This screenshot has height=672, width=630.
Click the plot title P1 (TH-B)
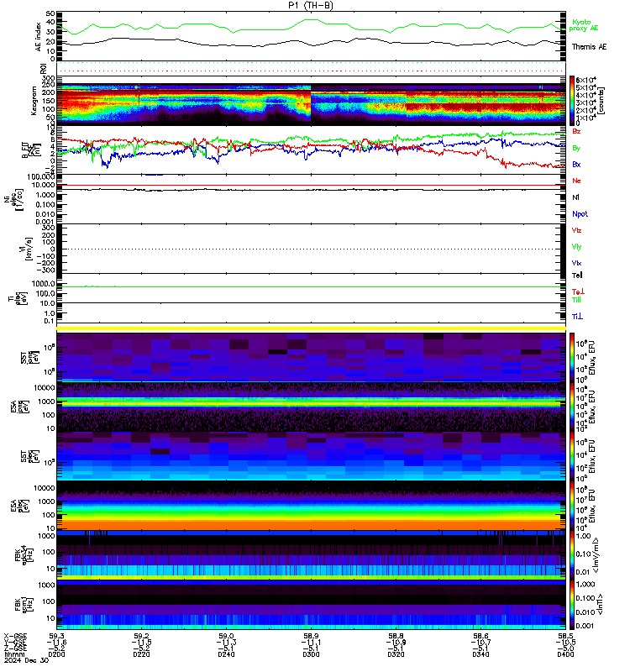[x=311, y=5]
